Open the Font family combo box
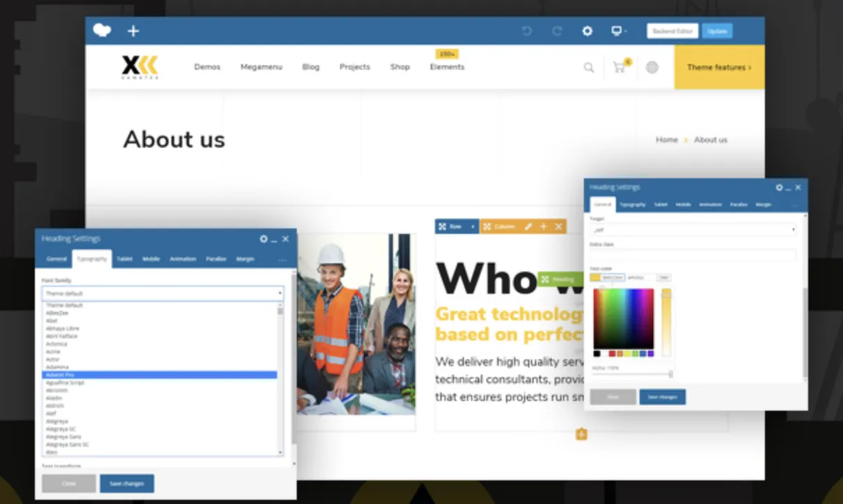The width and height of the screenshot is (843, 504). click(163, 294)
